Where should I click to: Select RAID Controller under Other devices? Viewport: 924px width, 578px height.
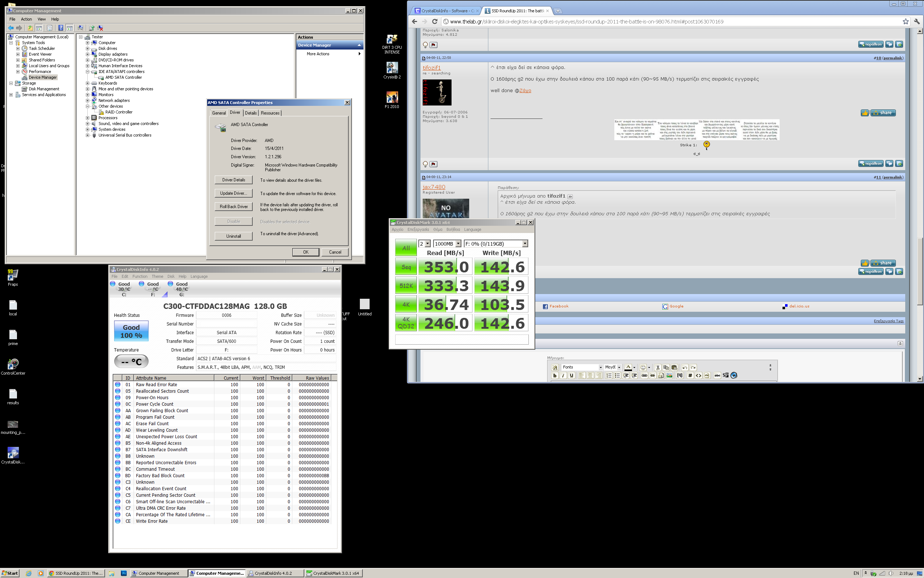point(119,112)
